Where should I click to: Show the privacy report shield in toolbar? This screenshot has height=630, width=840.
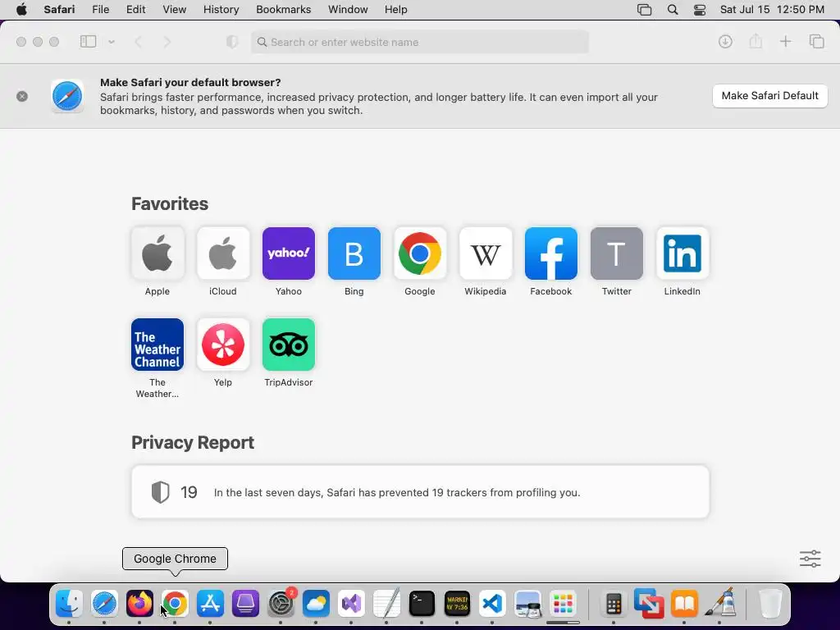(232, 42)
